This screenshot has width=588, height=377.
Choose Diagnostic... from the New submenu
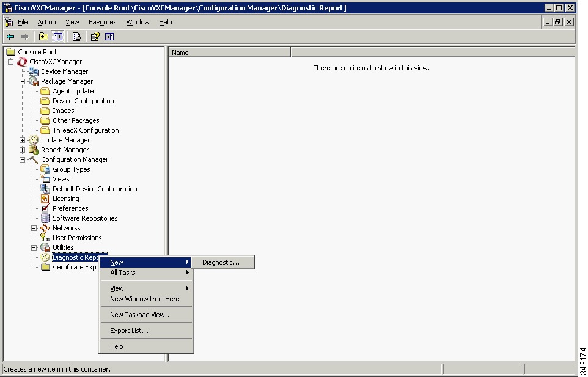[222, 262]
